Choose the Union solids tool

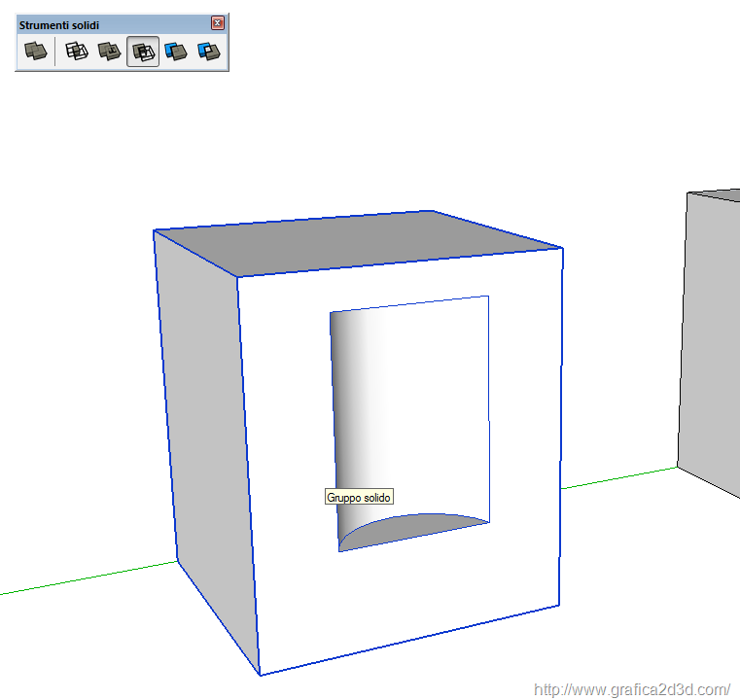click(109, 52)
